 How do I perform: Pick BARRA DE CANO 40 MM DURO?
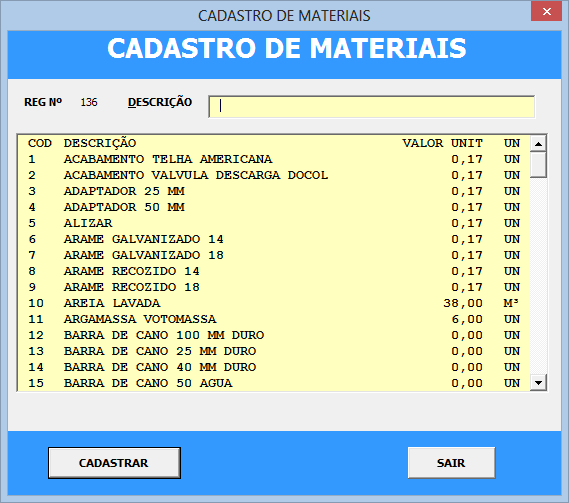[274, 367]
